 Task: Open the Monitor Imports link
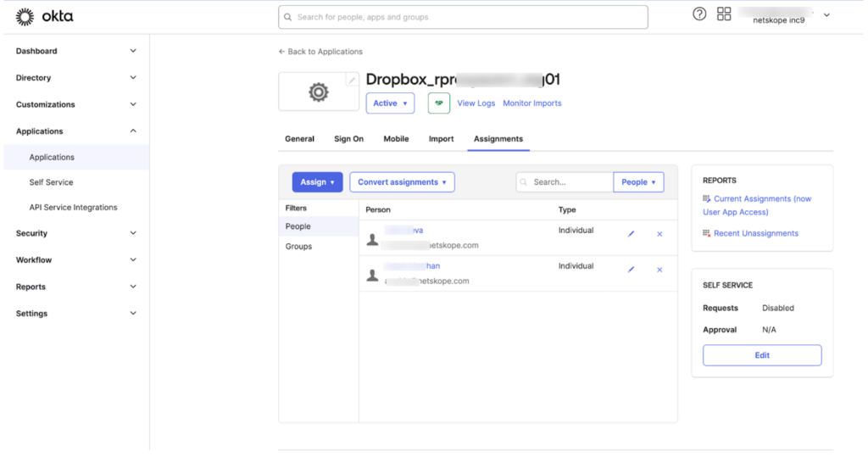[532, 103]
